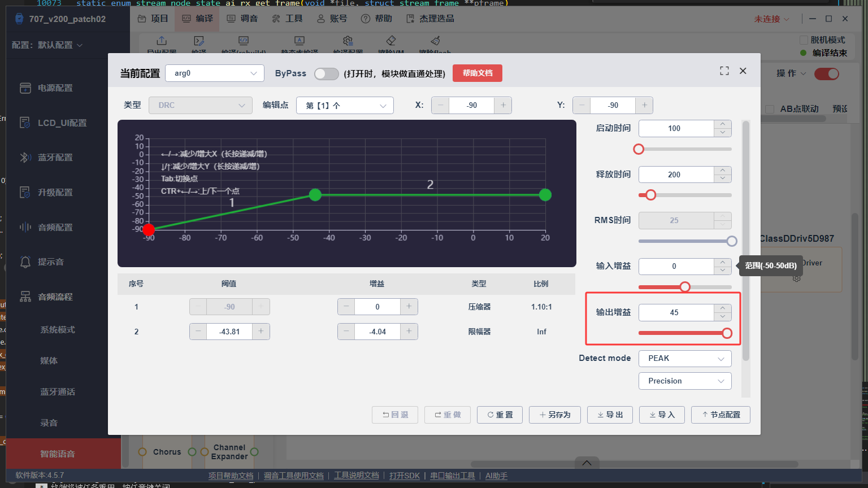
Task: Click the 释放时间 slider handle
Action: [x=650, y=195]
